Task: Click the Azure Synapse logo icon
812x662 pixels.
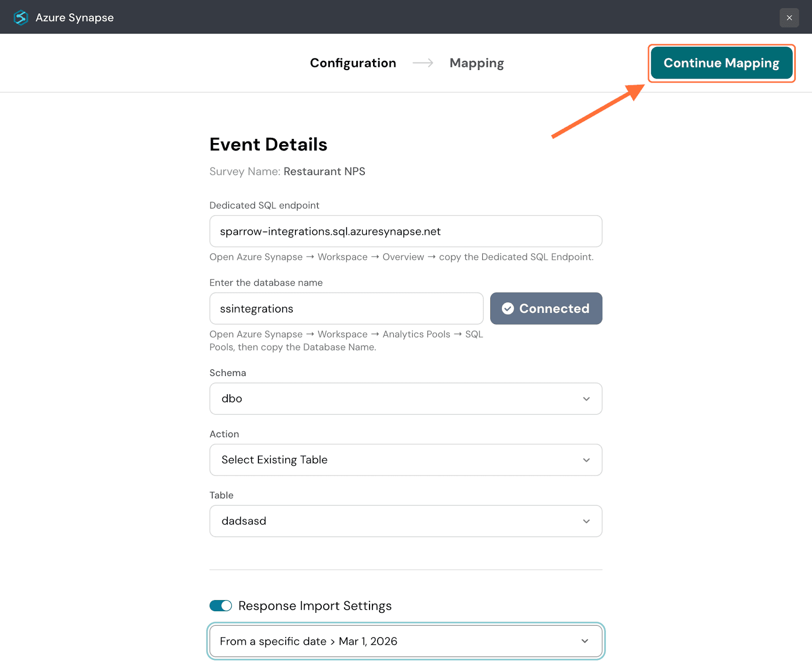Action: [21, 17]
